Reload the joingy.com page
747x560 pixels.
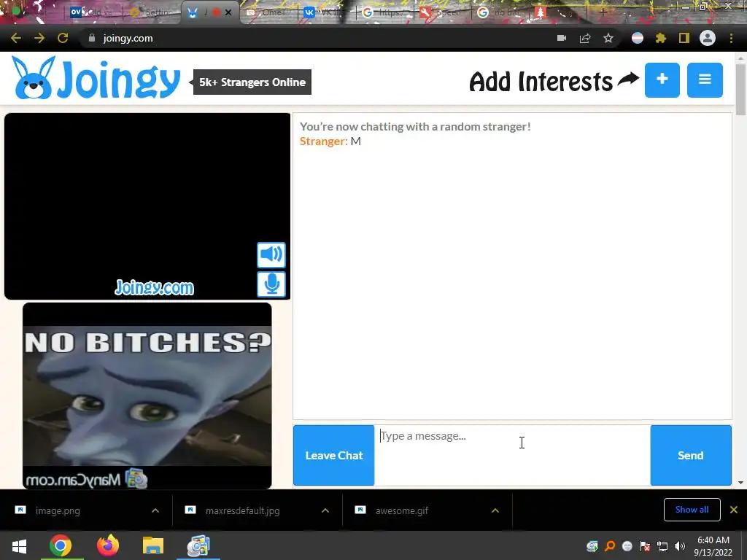point(63,38)
